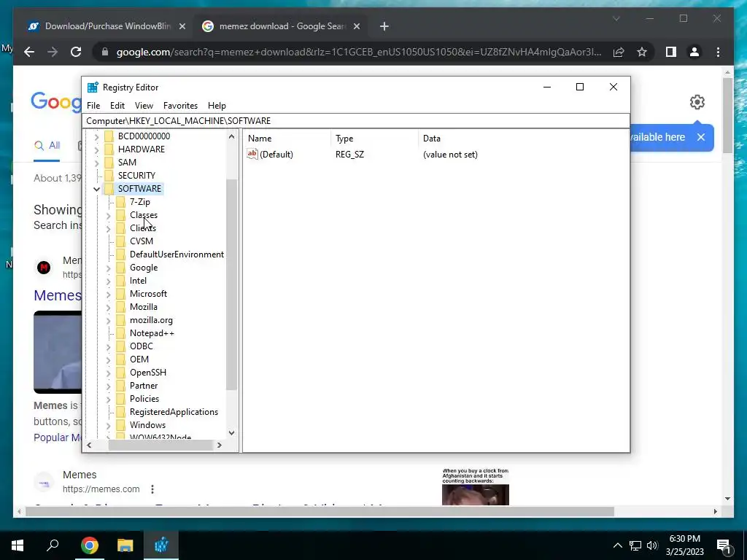Go back in Chrome

pyautogui.click(x=29, y=52)
